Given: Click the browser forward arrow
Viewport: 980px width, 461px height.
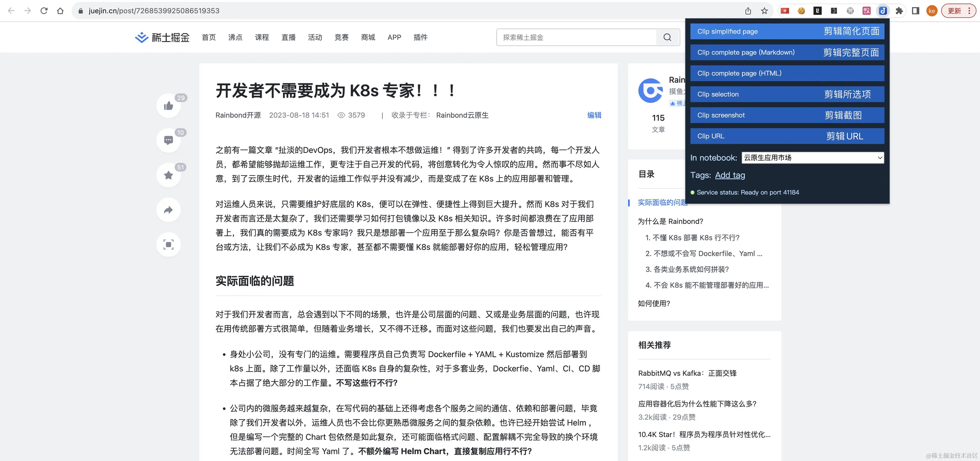Looking at the screenshot, I should (x=28, y=11).
